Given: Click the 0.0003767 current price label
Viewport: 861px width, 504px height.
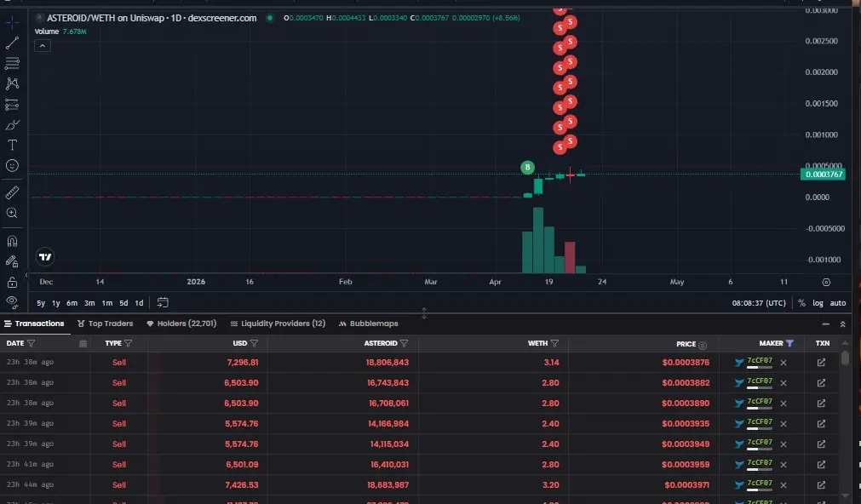Looking at the screenshot, I should [x=823, y=175].
